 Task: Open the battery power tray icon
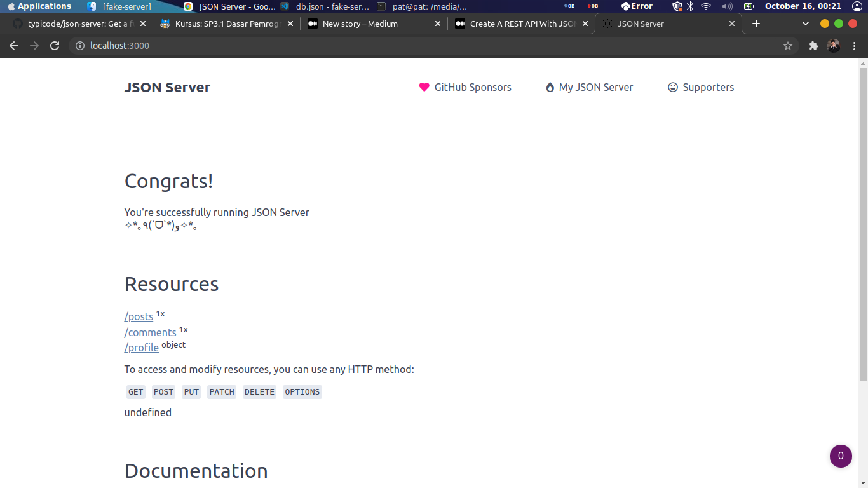click(x=749, y=6)
